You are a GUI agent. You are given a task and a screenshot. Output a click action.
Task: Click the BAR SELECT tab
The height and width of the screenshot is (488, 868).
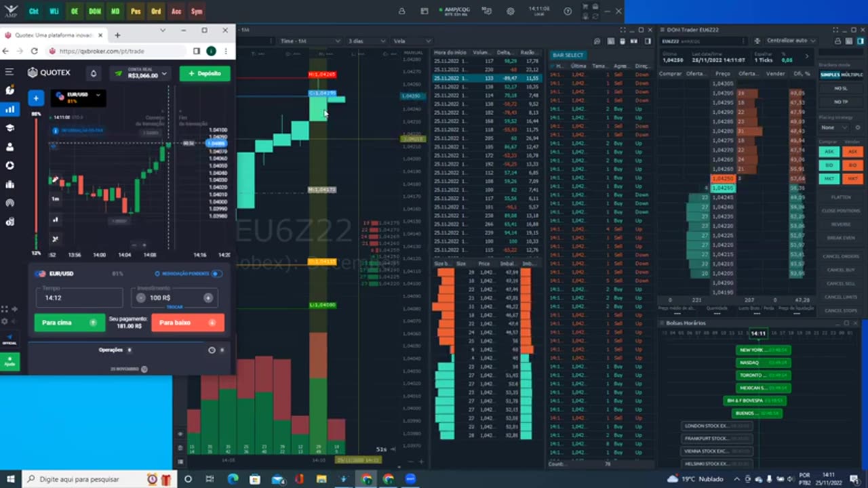coord(568,55)
